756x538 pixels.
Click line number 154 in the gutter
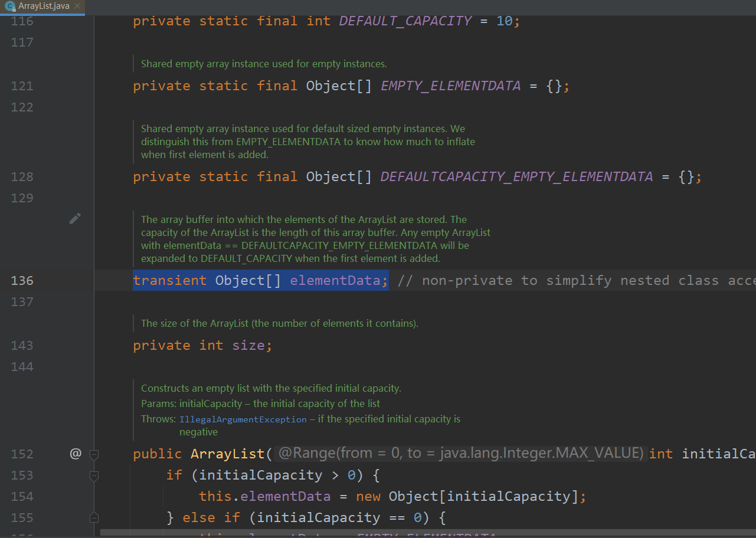point(22,497)
